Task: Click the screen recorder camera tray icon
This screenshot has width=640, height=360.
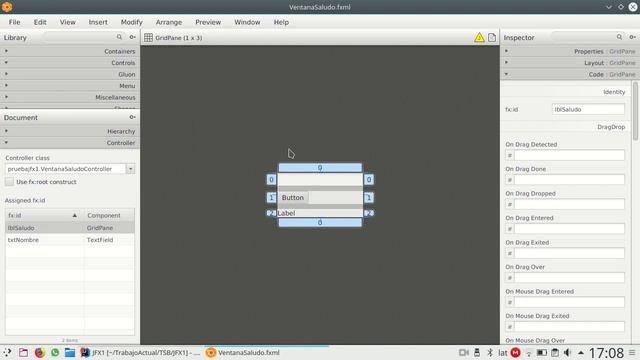Action: click(x=463, y=352)
